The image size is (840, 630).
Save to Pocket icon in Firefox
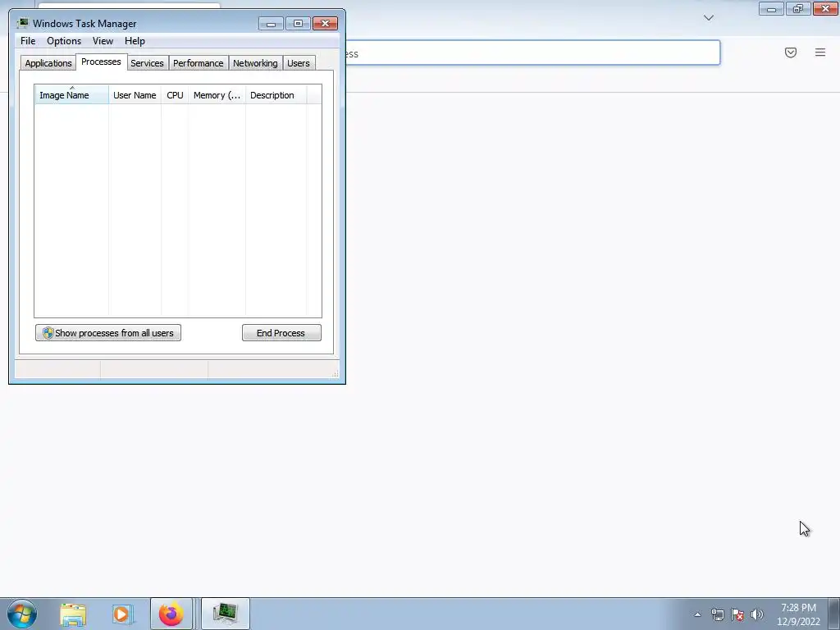[x=791, y=52]
